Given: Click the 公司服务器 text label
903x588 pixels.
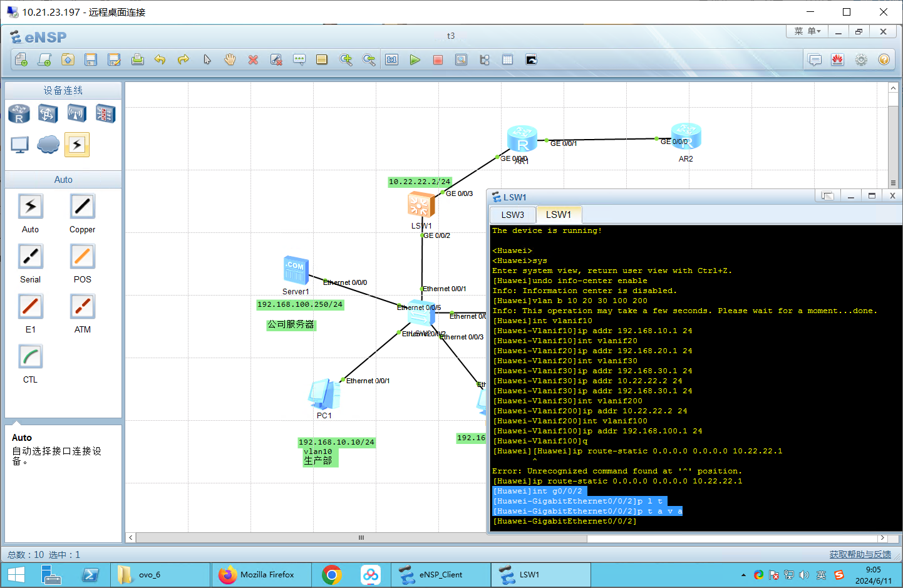Looking at the screenshot, I should coord(291,324).
